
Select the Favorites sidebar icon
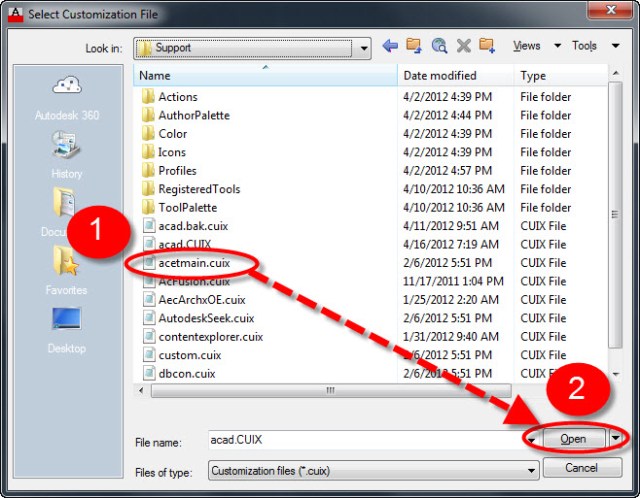(x=67, y=270)
